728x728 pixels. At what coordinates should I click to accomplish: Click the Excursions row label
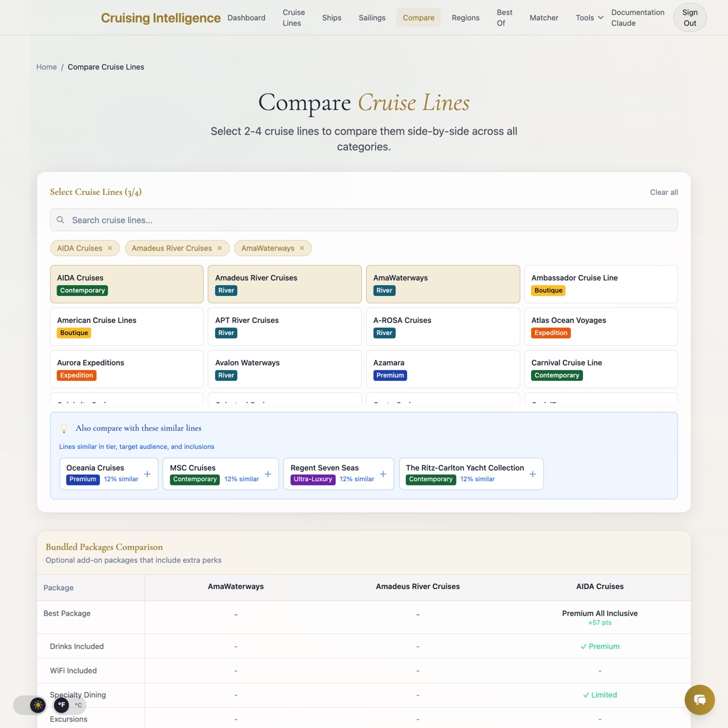click(x=68, y=719)
